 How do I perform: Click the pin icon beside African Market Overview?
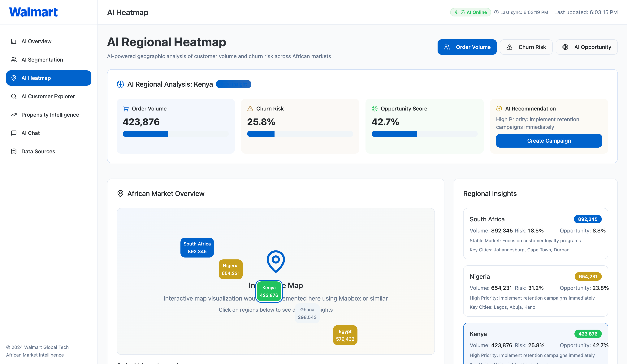120,194
